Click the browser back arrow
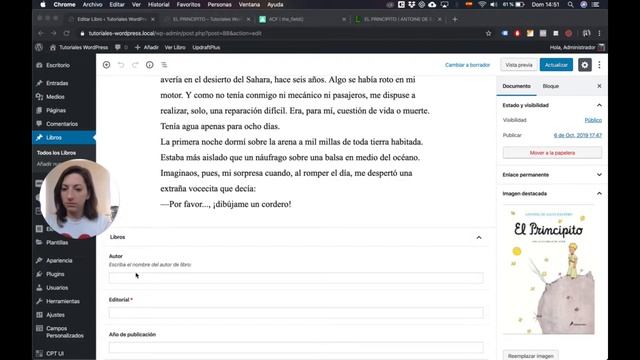640x360 pixels. (x=40, y=33)
